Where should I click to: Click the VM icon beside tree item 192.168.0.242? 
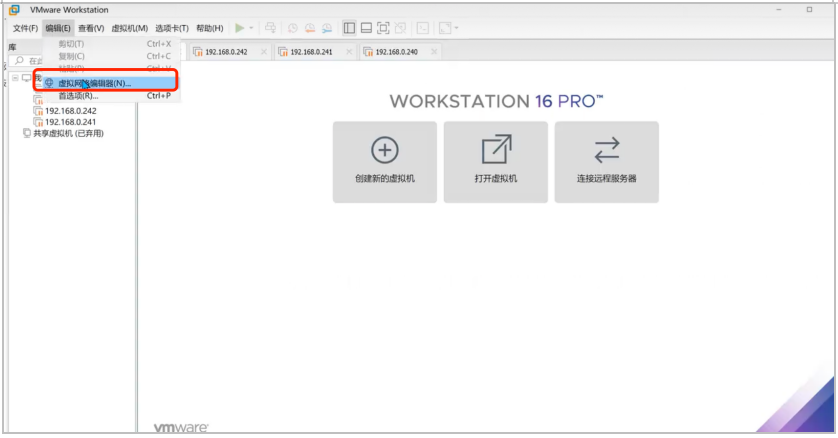click(x=38, y=111)
